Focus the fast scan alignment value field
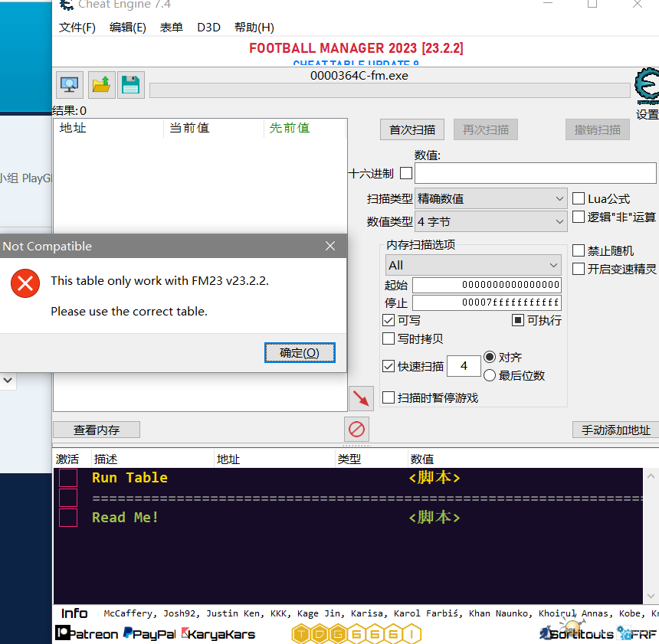 click(464, 366)
